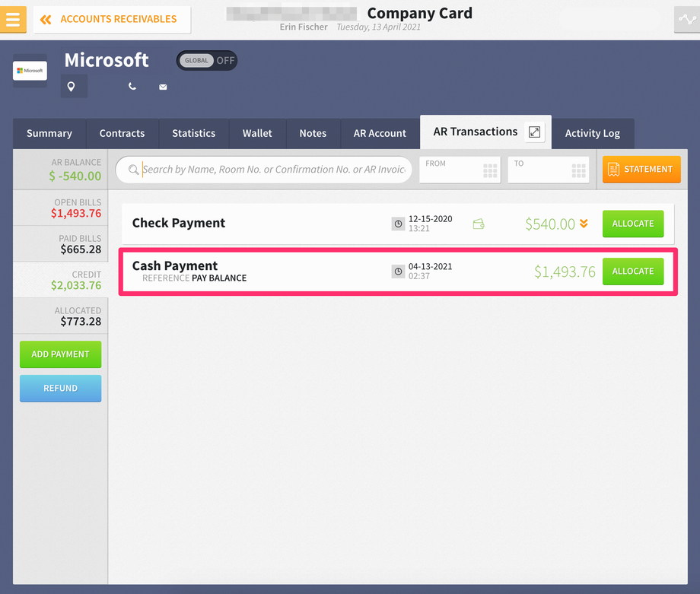Open the Statistics tab
This screenshot has width=700, height=594.
pos(194,133)
